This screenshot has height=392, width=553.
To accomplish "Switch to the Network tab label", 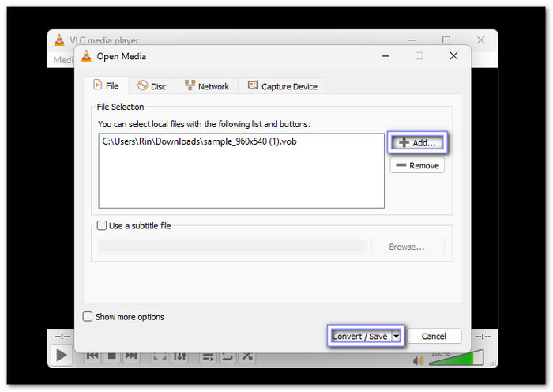I will click(213, 86).
